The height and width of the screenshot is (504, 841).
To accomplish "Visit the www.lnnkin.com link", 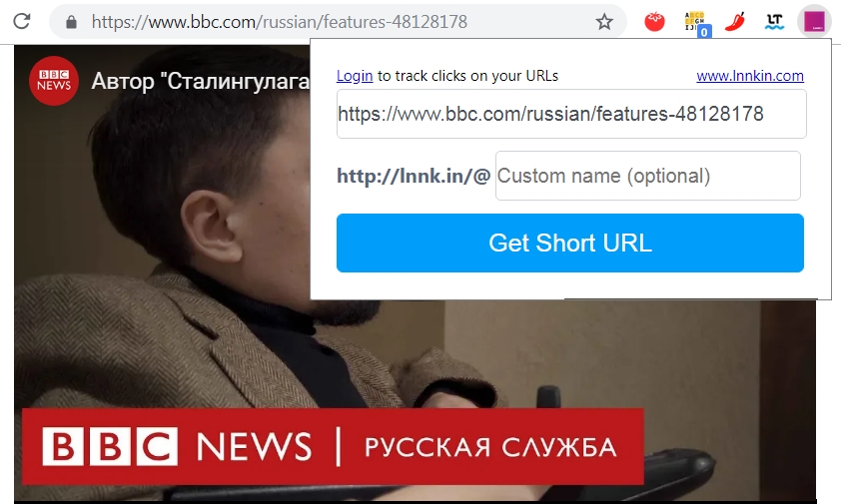I will click(x=750, y=76).
